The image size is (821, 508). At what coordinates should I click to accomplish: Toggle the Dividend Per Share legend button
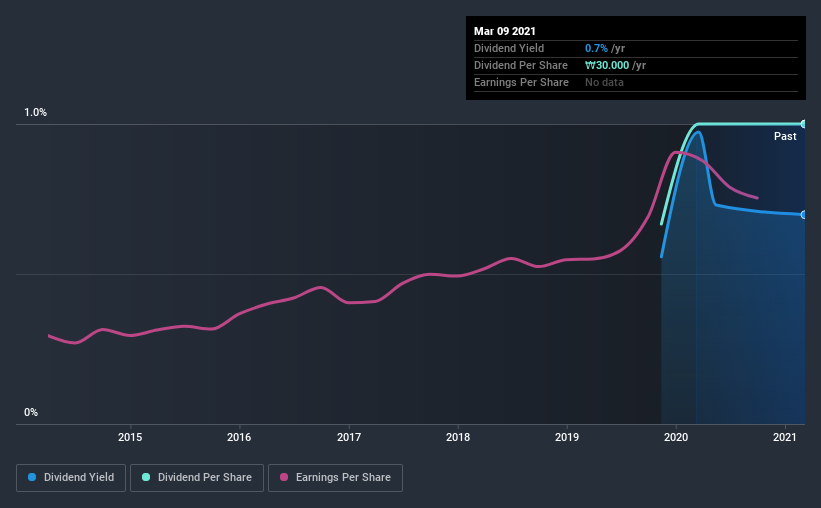(x=197, y=478)
